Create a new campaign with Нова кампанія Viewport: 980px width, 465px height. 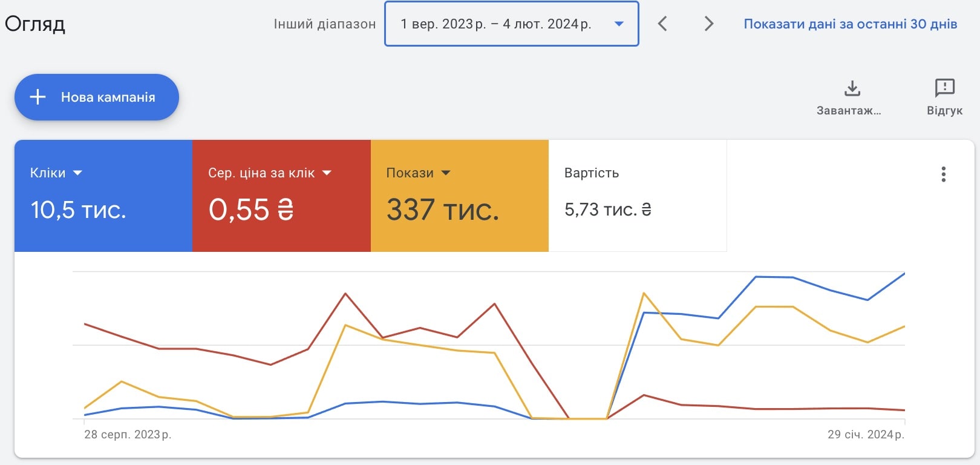click(97, 97)
